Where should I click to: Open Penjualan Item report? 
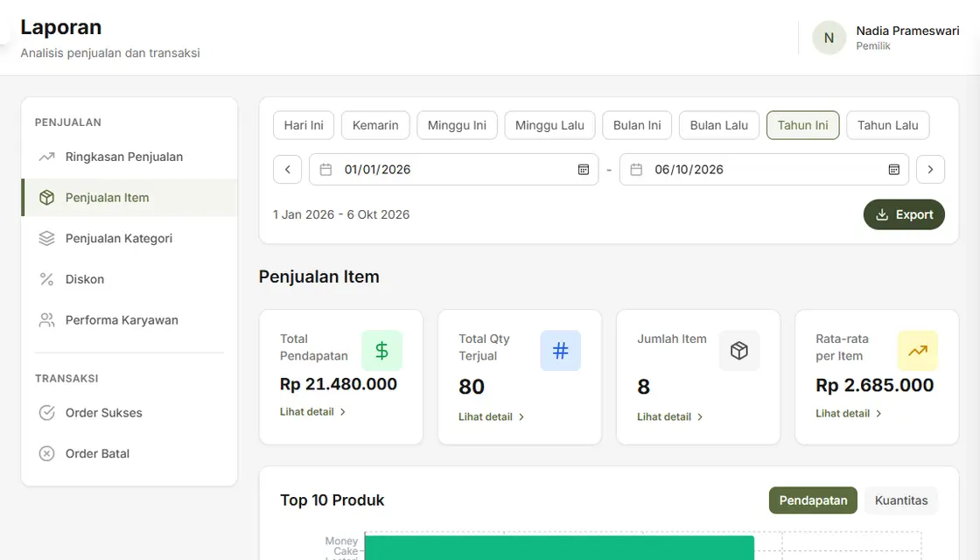pyautogui.click(x=129, y=198)
